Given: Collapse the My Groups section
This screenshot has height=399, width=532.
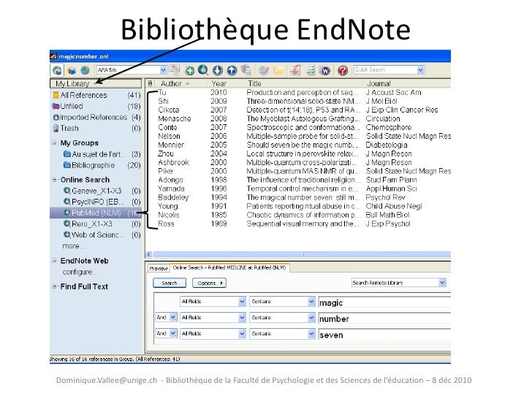Looking at the screenshot, I should click(54, 142).
